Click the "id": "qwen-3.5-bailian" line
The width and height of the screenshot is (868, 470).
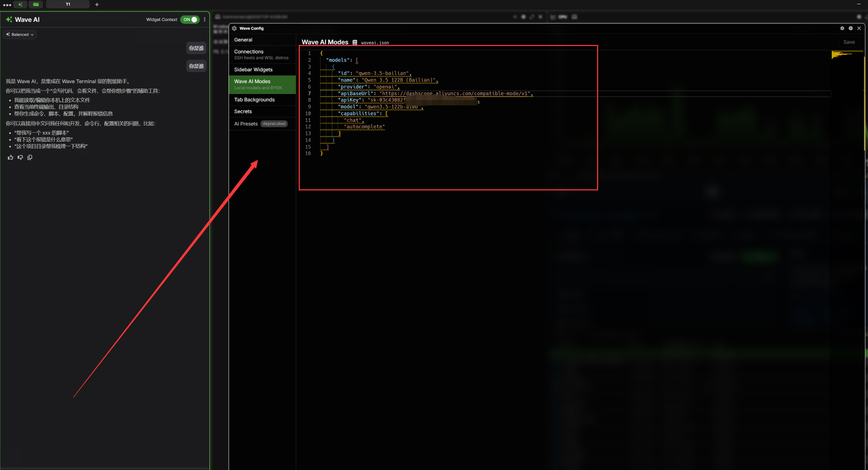click(374, 73)
